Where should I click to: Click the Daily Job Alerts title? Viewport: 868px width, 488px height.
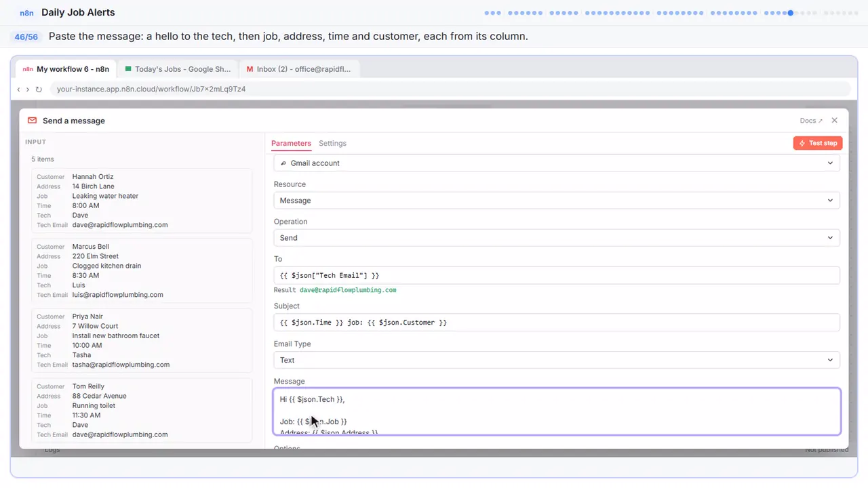[x=78, y=12]
